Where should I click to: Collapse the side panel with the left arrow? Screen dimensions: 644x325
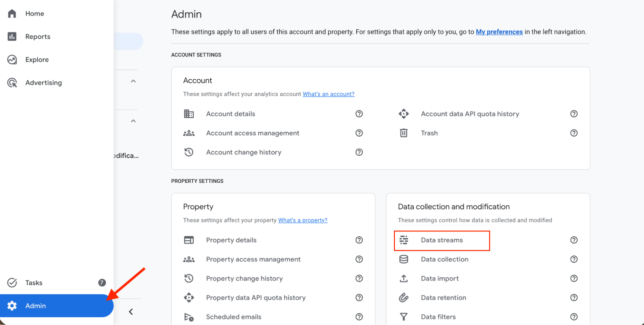(x=131, y=311)
